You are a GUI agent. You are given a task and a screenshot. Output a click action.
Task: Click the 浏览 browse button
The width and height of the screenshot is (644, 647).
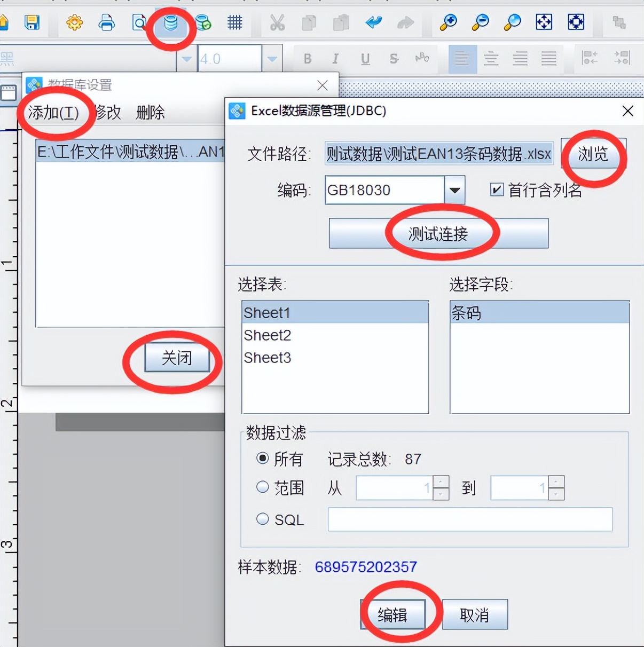593,154
